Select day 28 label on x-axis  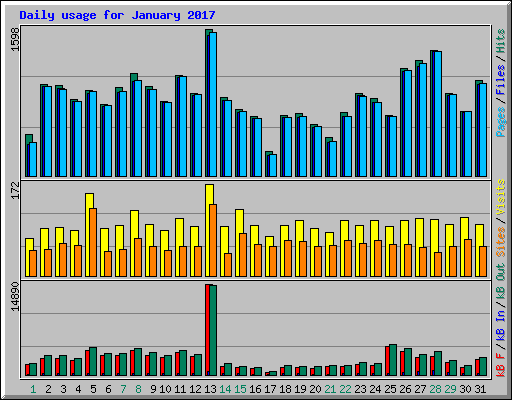[x=435, y=389]
